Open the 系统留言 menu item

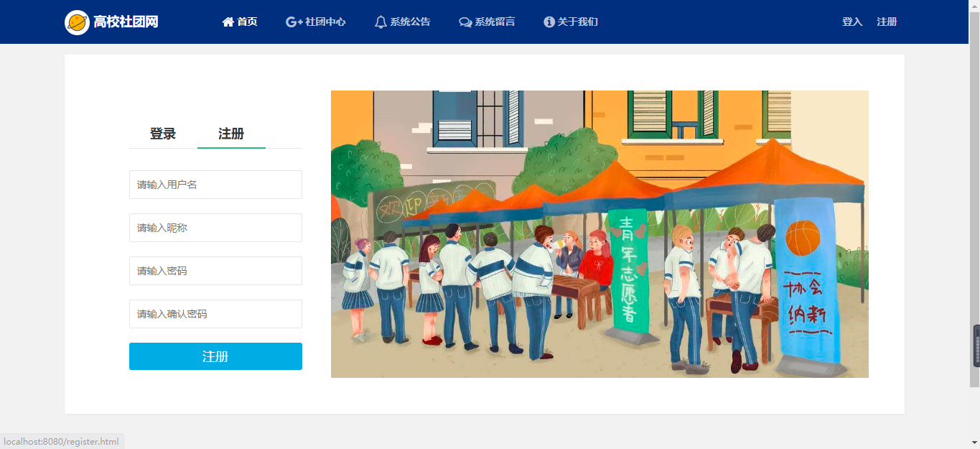487,22
